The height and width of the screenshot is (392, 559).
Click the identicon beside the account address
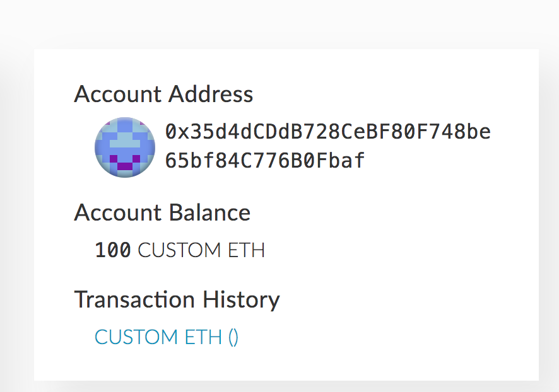point(124,147)
